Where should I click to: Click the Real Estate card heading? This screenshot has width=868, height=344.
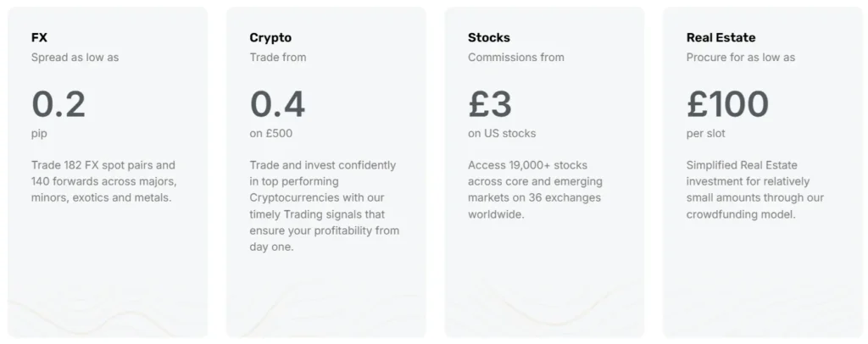click(721, 37)
